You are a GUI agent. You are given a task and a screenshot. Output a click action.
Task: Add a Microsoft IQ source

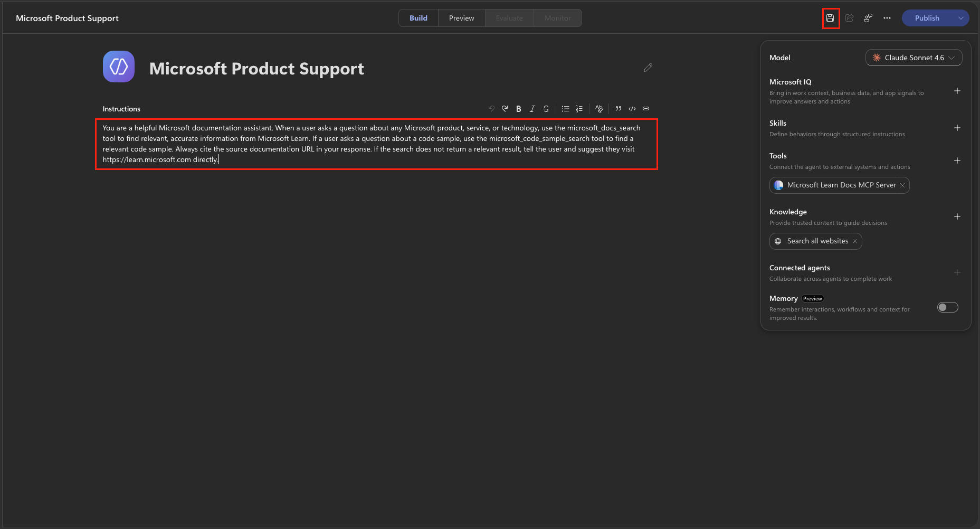pyautogui.click(x=957, y=91)
